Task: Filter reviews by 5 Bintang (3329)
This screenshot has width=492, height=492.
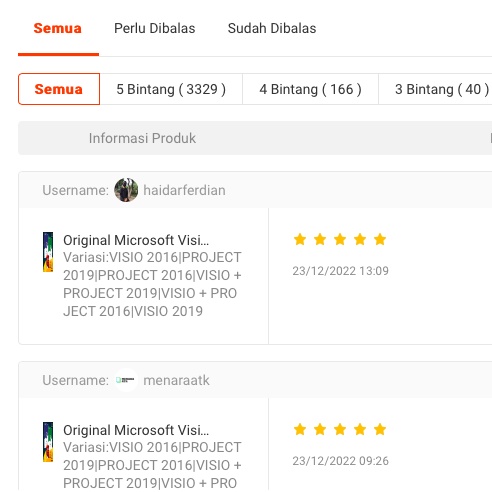Action: click(171, 89)
